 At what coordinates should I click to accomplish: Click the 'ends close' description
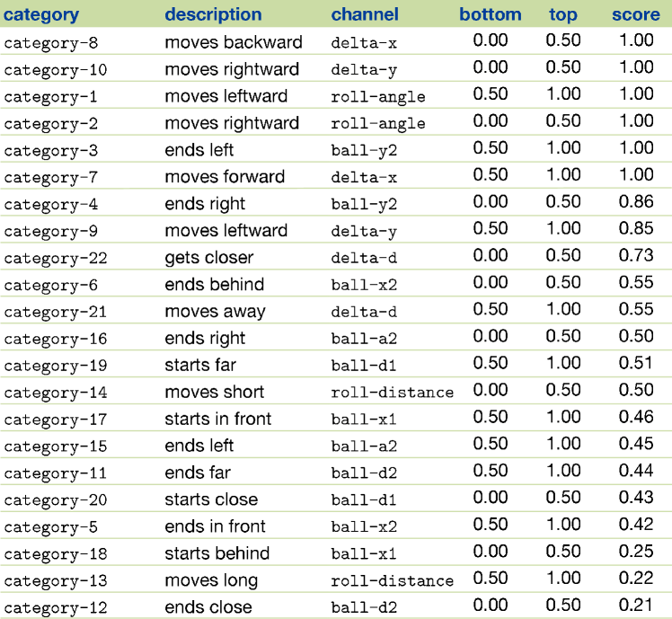coord(208,607)
